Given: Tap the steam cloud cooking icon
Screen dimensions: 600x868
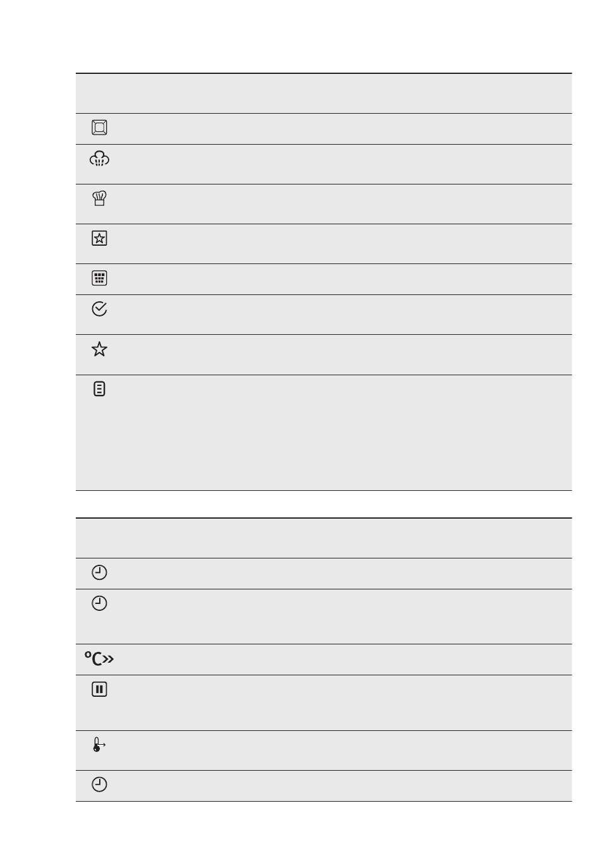Looking at the screenshot, I should coord(99,159).
